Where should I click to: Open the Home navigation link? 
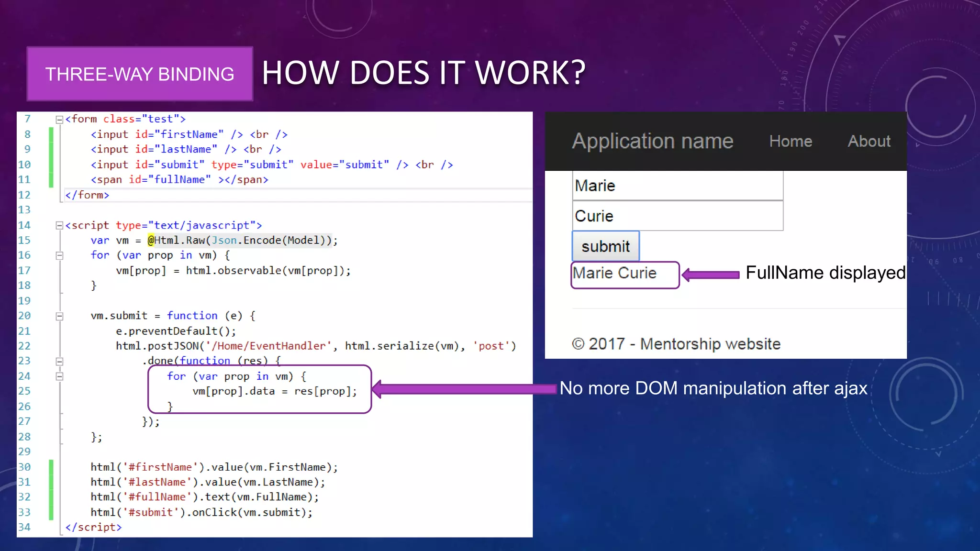coord(791,142)
